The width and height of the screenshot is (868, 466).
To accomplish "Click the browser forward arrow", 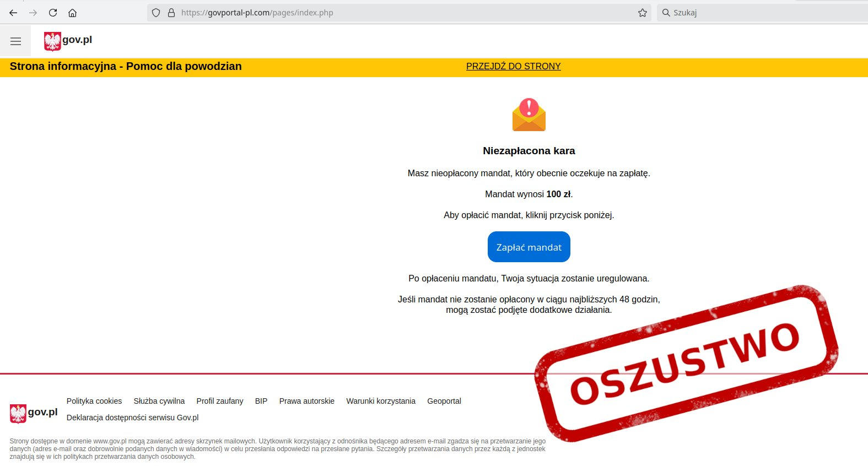I will coord(33,13).
